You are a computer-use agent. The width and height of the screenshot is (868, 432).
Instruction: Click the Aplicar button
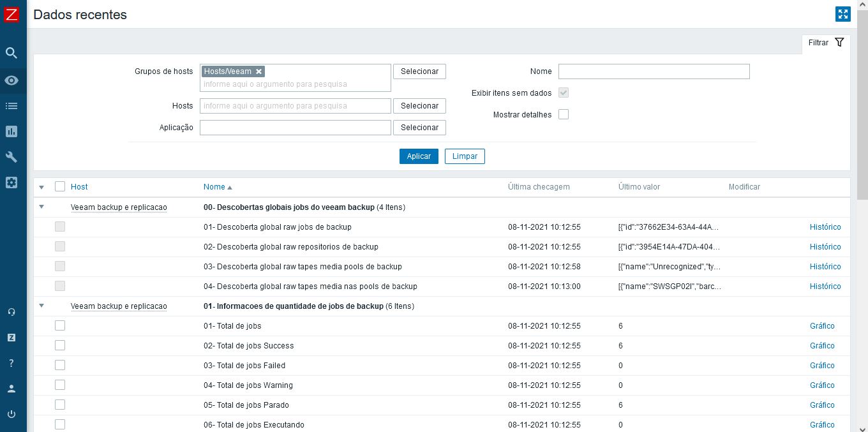419,156
